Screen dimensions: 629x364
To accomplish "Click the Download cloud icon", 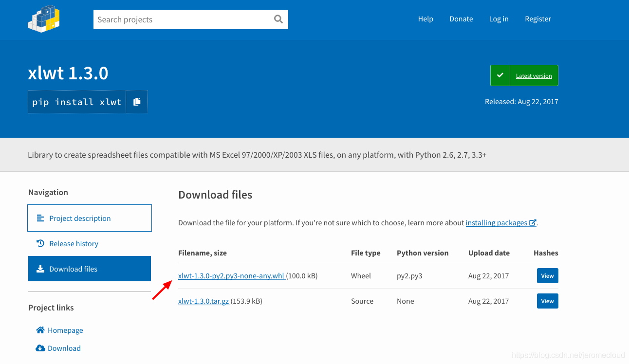I will (40, 348).
